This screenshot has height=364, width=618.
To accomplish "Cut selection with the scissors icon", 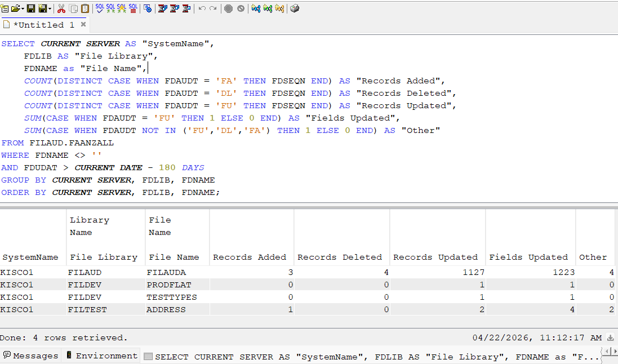I will [61, 8].
